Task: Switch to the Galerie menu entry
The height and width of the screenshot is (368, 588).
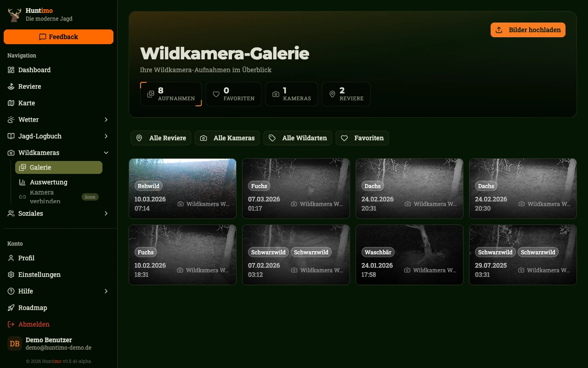Action: coord(40,167)
